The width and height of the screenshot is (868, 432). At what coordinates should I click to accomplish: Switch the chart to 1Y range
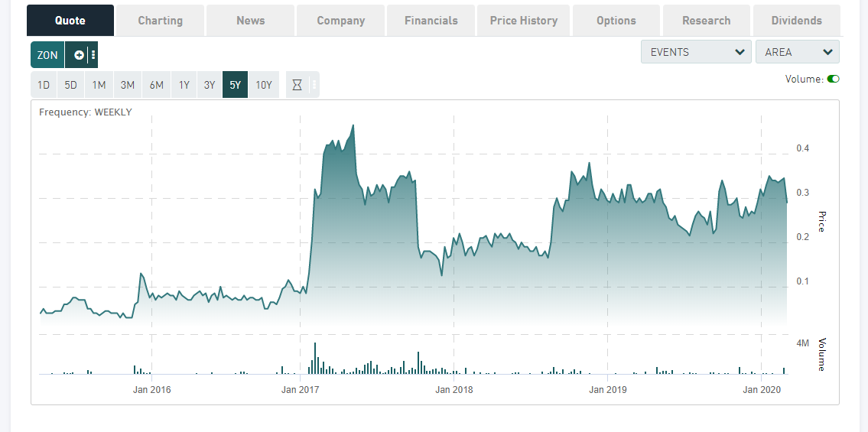click(184, 85)
